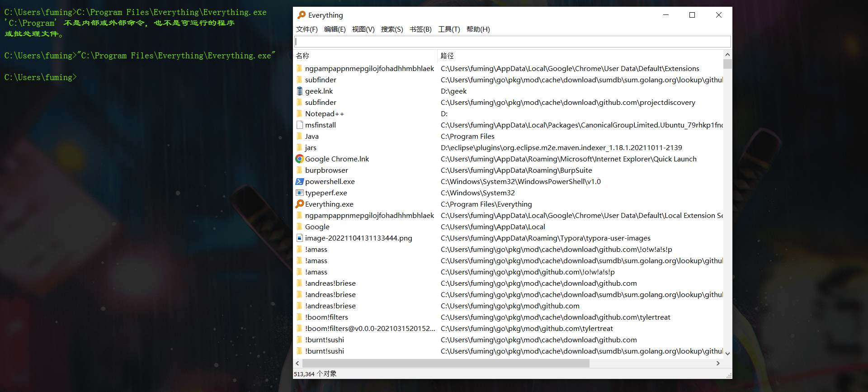Viewport: 868px width, 392px height.
Task: Click the Everything.exe magnifier icon
Action: click(299, 204)
